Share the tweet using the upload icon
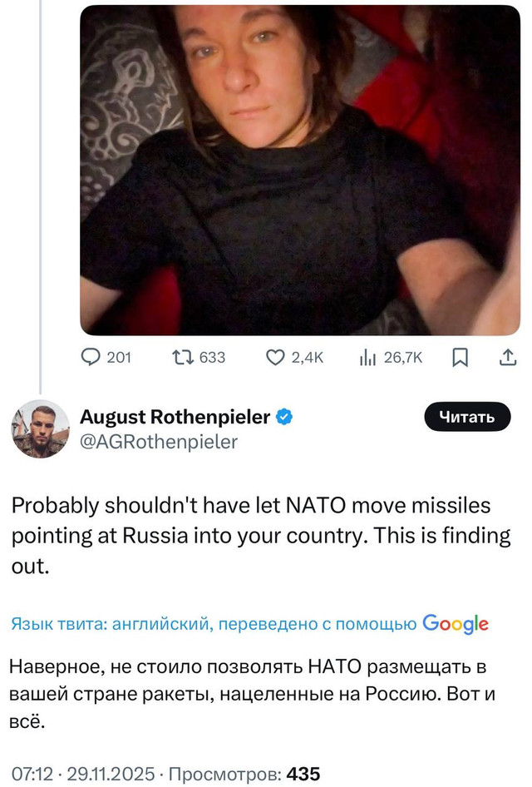Viewport: 532px width, 787px height. point(508,357)
